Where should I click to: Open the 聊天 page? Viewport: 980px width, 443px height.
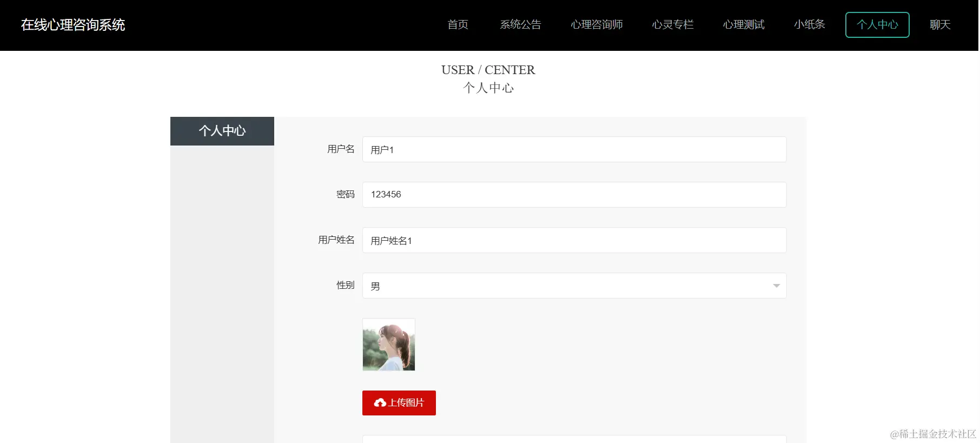click(x=940, y=25)
